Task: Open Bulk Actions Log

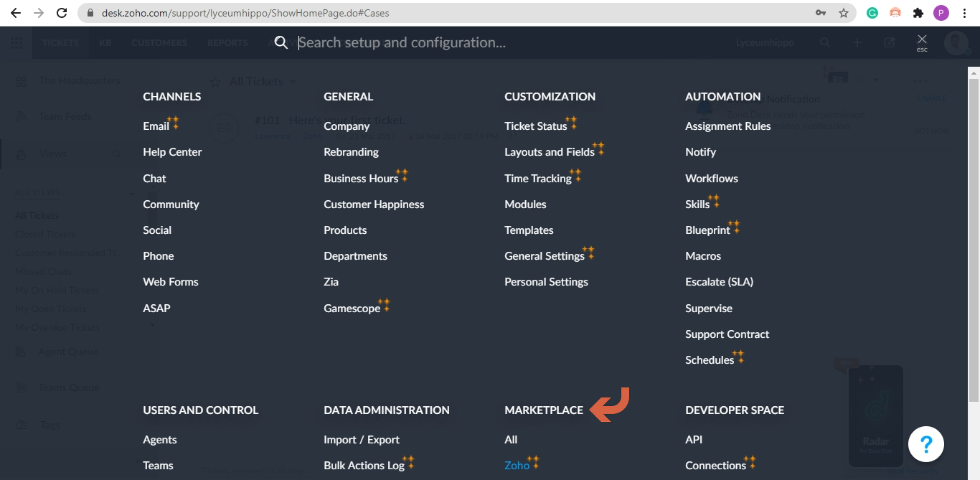Action: click(x=364, y=465)
